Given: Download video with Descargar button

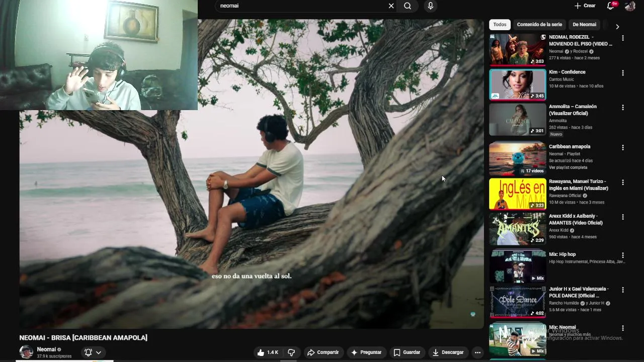Looking at the screenshot, I should pos(448,352).
